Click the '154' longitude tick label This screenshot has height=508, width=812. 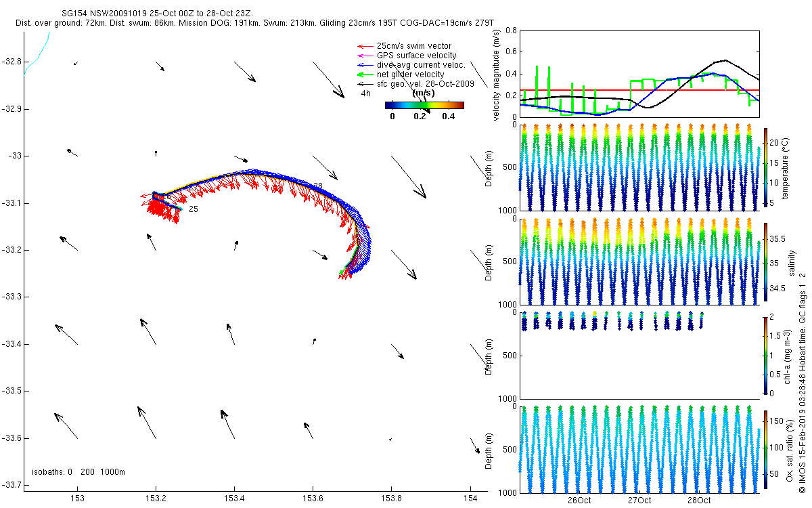point(470,499)
